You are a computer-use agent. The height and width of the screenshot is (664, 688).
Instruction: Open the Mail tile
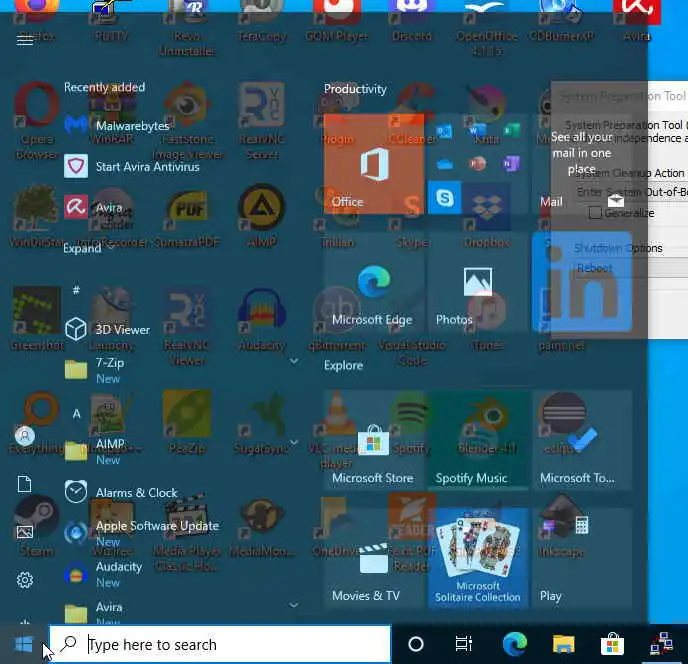coord(582,164)
